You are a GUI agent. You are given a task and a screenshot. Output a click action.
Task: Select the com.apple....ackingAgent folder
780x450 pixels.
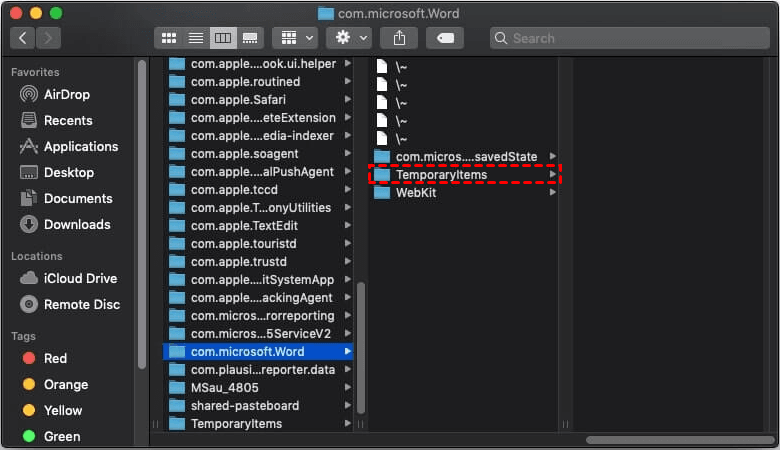click(258, 297)
